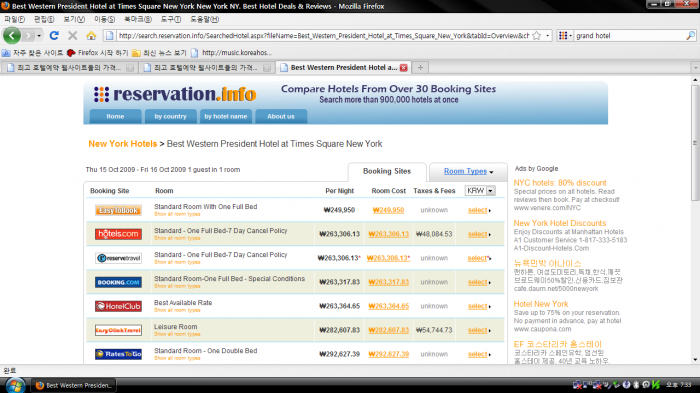Click the URL address bar field
This screenshot has width=700, height=393.
(324, 35)
